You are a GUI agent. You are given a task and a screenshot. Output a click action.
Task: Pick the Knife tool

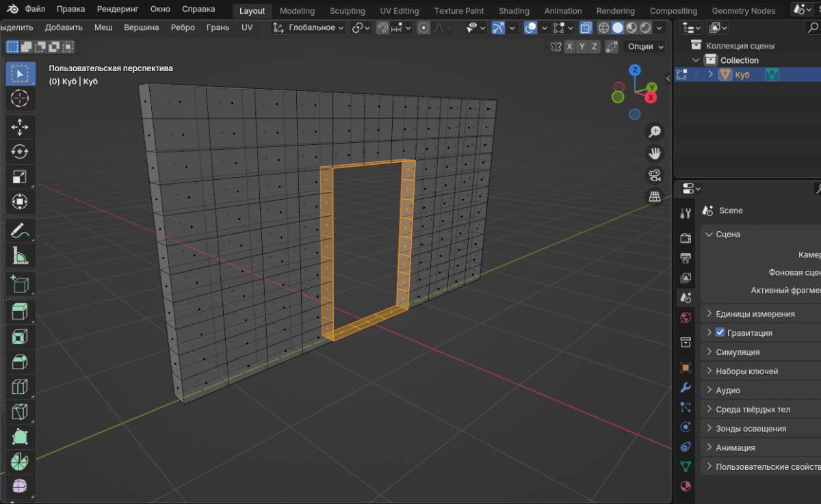click(x=20, y=412)
